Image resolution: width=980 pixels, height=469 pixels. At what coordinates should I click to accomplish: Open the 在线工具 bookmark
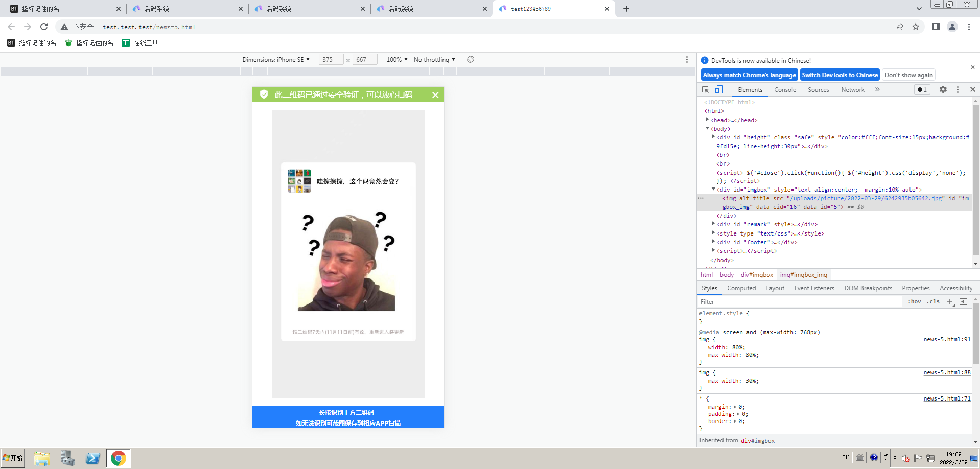pos(140,43)
